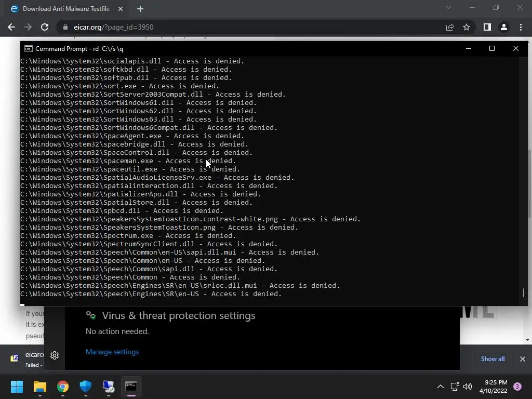Switch to Chrome from taskbar
This screenshot has width=532, height=399.
pos(63,387)
